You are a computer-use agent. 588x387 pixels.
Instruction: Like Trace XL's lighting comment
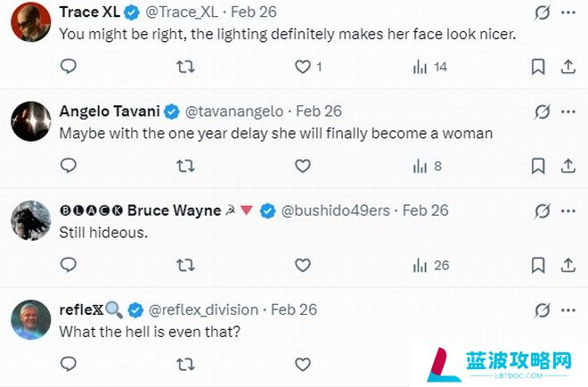[x=302, y=67]
